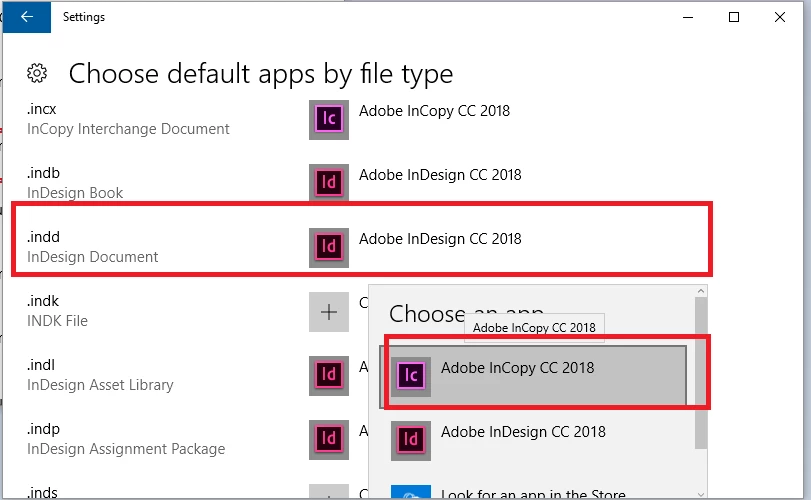
Task: Open default app choice for .incx Interchange Document
Action: [x=409, y=120]
